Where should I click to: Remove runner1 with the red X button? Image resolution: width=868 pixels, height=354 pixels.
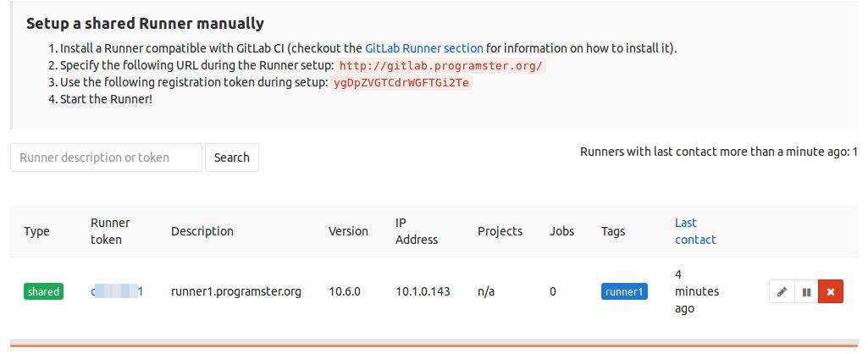click(831, 292)
